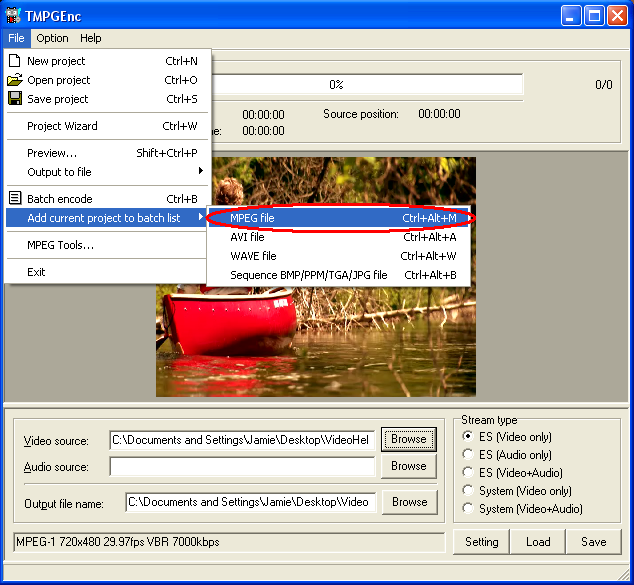This screenshot has height=585, width=634.
Task: Choose Save project menu entry
Action: click(108, 99)
